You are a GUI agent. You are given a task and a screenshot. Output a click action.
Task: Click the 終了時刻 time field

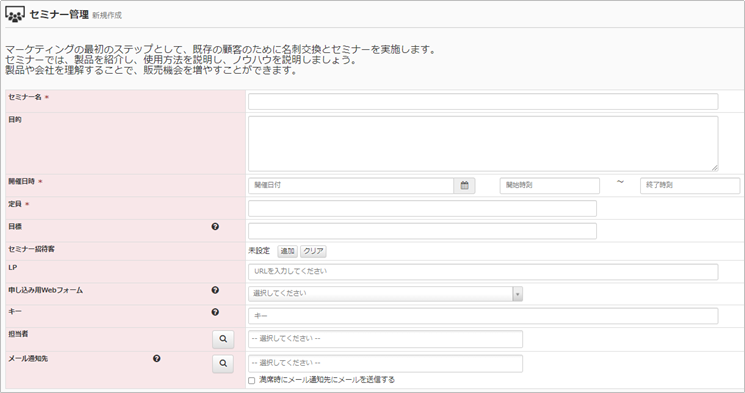(x=690, y=185)
